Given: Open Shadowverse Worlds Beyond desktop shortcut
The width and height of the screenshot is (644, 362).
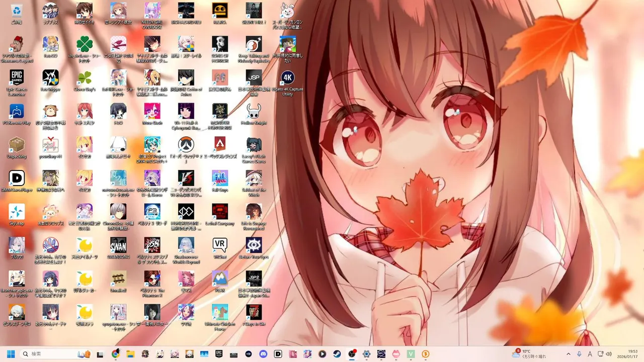Looking at the screenshot, I should coord(186,250).
